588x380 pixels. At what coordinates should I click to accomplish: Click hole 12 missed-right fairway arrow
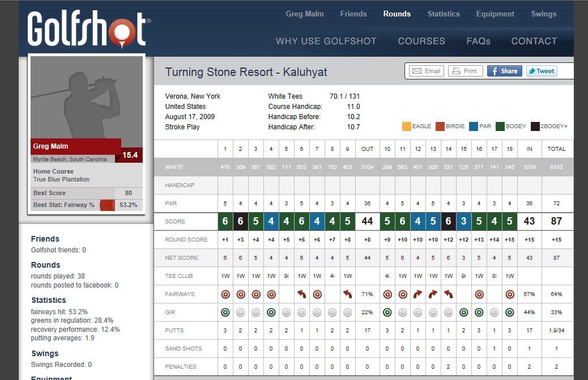pos(418,294)
